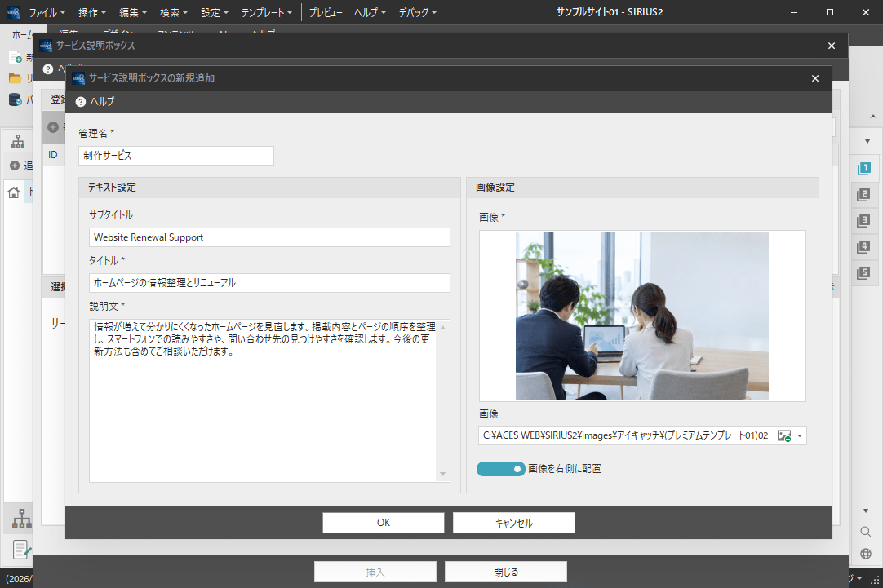883x588 pixels.
Task: Click the new file icon in main toolbar
Action: 16,57
